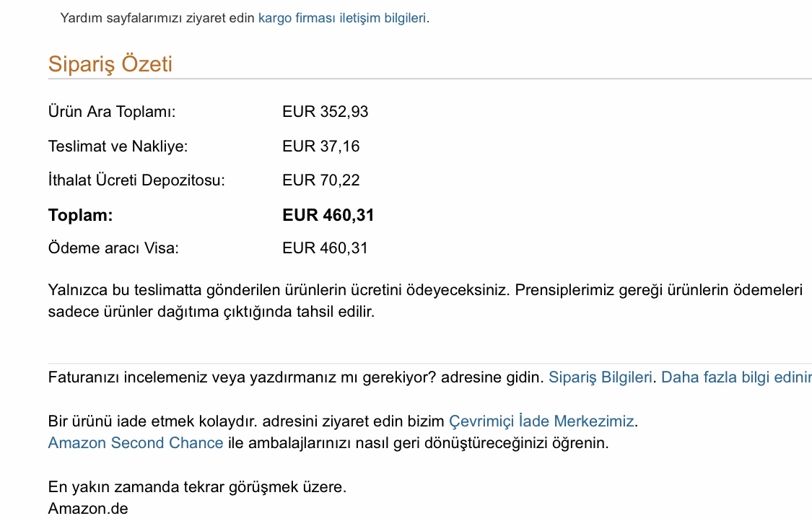Follow the Daha fazla bilgi edinin link
This screenshot has width=812, height=521.
[736, 377]
